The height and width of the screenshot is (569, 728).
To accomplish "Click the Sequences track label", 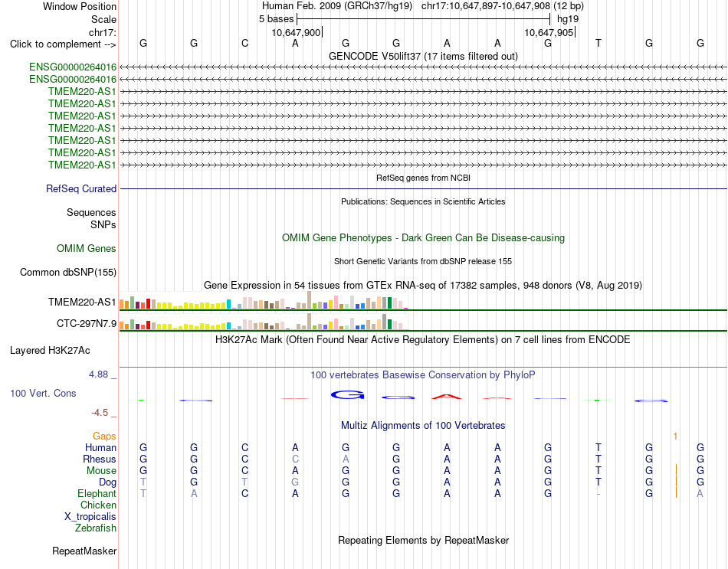I will point(91,213).
